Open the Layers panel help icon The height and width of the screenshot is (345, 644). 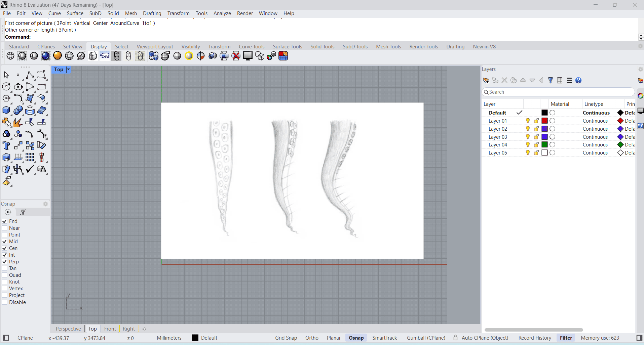pos(578,80)
